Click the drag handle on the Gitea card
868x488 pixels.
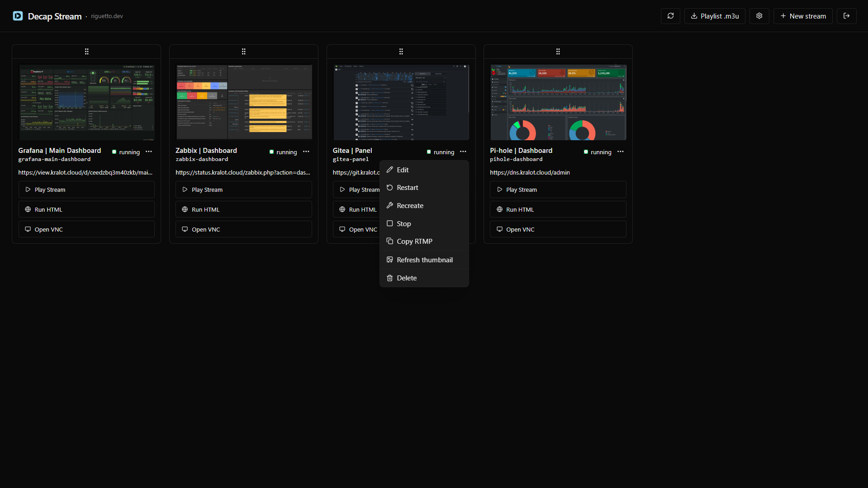click(x=401, y=51)
